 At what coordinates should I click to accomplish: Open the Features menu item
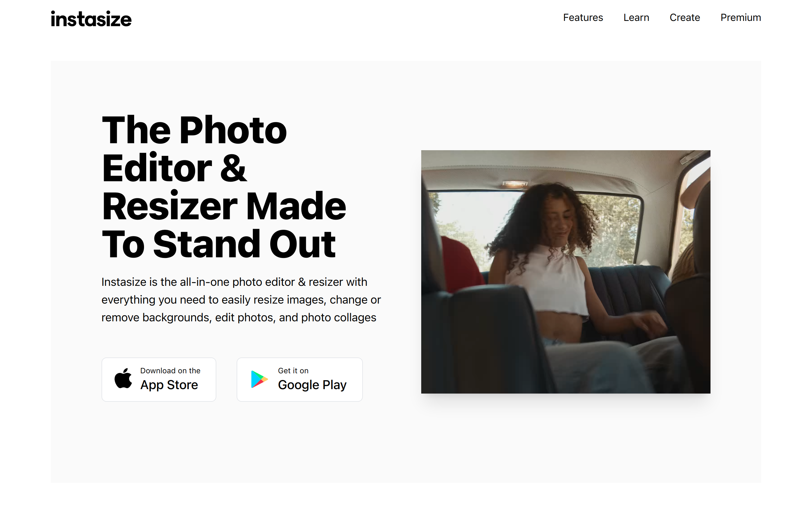click(x=583, y=17)
